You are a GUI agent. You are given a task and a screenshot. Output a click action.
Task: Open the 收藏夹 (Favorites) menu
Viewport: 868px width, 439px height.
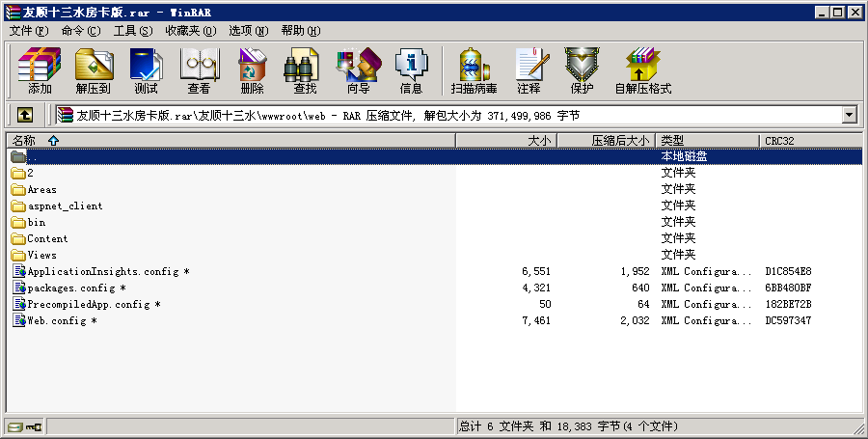coord(188,31)
